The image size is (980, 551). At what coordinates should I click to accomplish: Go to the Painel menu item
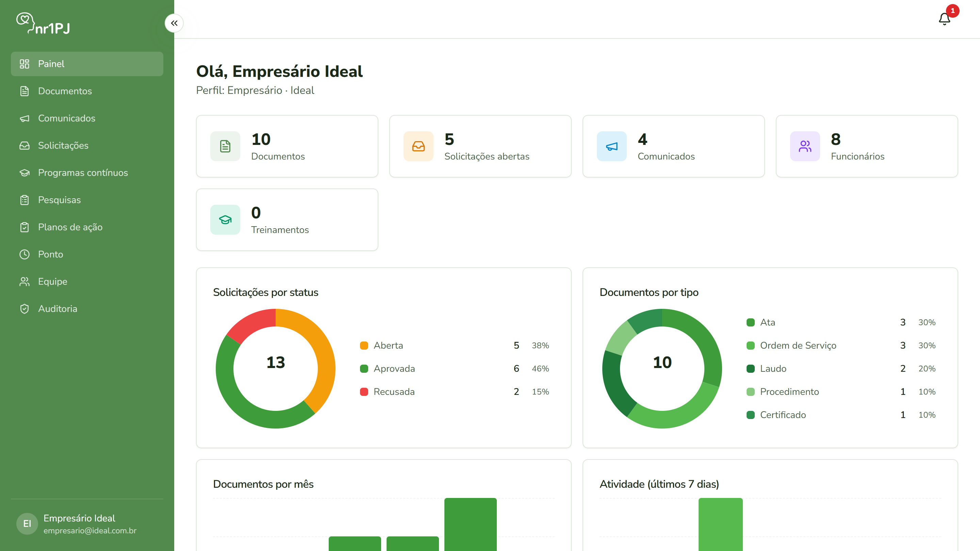click(x=87, y=64)
